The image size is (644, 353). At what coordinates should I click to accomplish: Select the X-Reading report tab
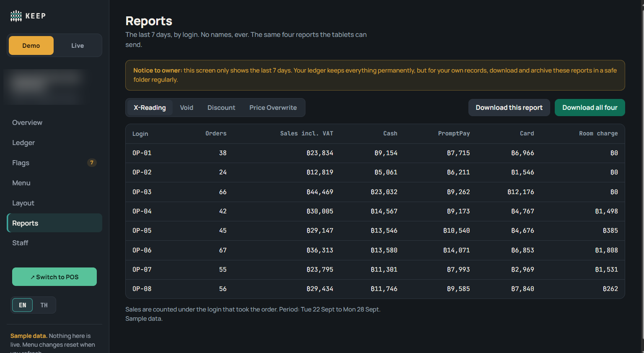click(x=150, y=108)
